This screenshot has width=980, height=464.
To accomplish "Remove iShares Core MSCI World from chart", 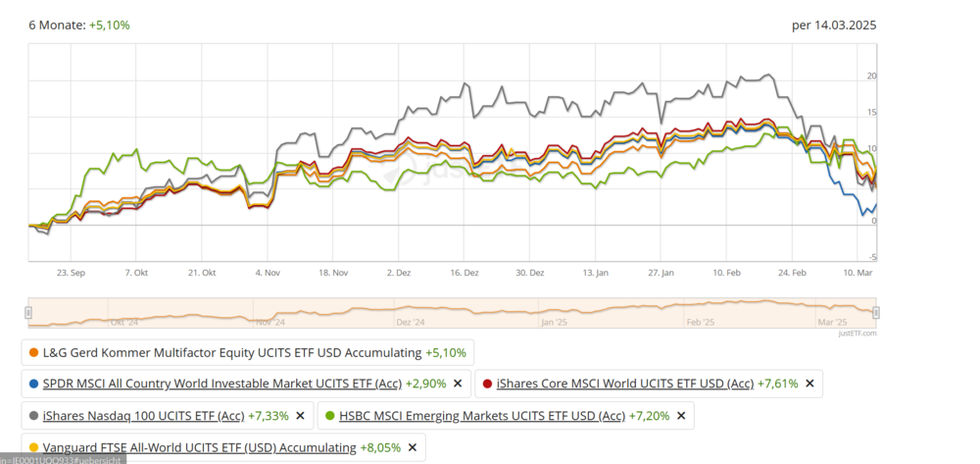I will 809,384.
